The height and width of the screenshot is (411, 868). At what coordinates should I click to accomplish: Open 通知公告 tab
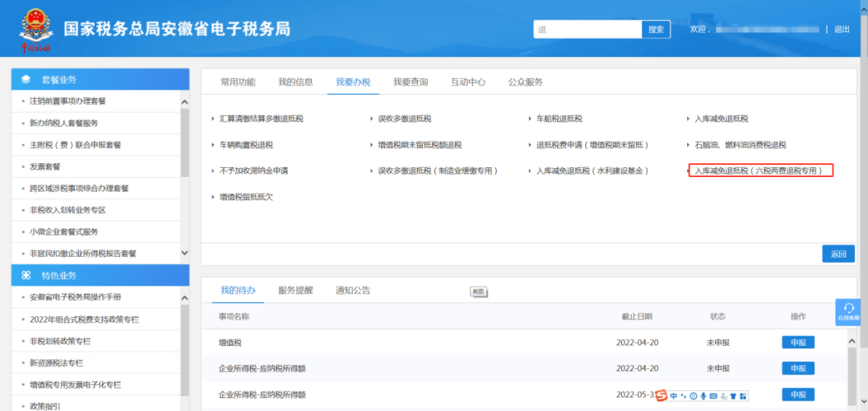353,290
